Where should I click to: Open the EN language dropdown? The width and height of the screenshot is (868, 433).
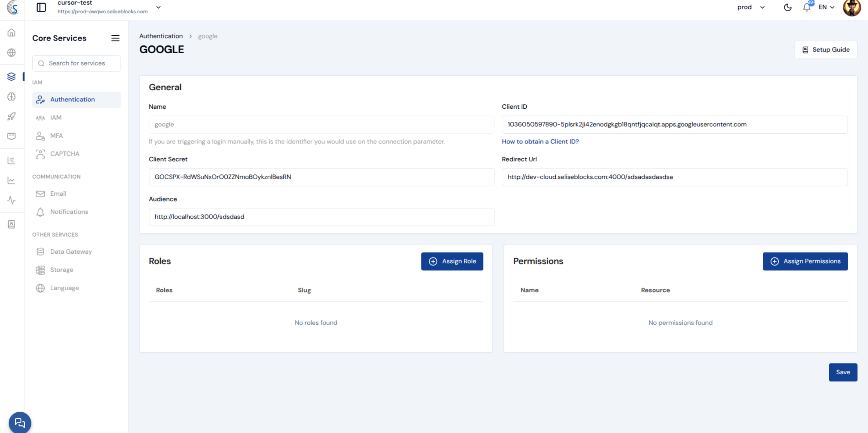pos(826,7)
